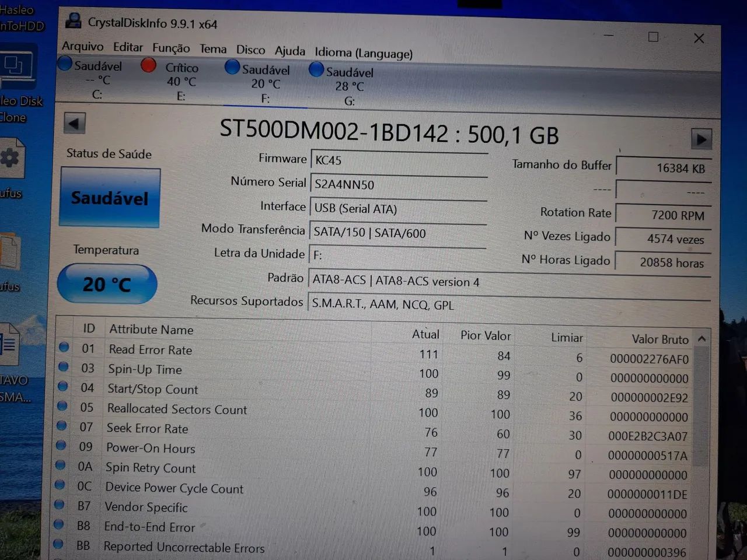Click the Rotation Rate field 7200 RPM
Screen dimensions: 747x560
tap(664, 215)
